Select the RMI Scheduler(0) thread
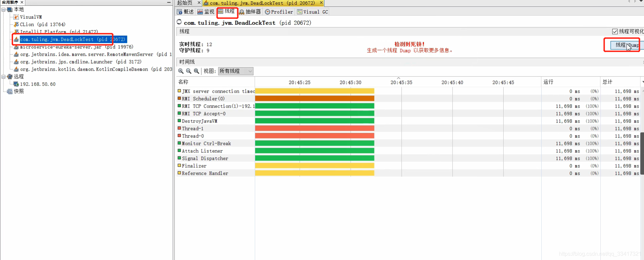The height and width of the screenshot is (260, 644). click(x=408, y=99)
